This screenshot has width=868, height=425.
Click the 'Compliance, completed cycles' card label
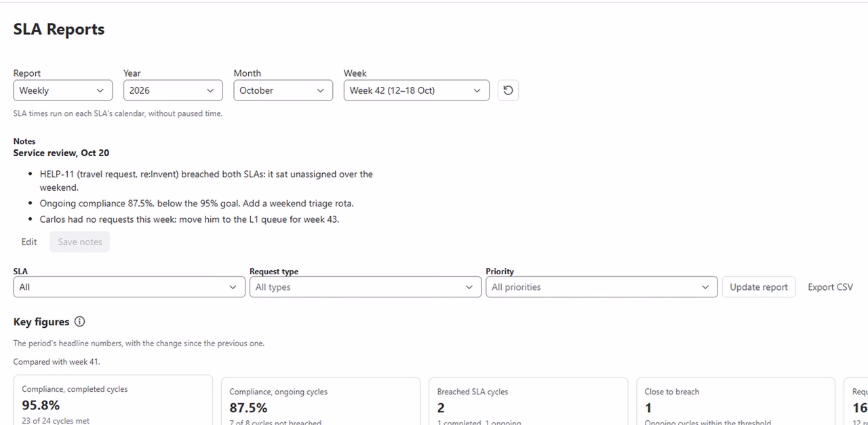pos(75,389)
